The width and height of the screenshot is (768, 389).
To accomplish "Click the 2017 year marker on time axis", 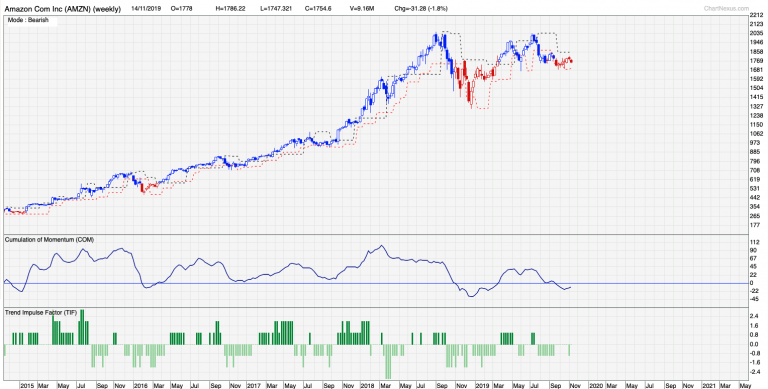I will point(254,385).
